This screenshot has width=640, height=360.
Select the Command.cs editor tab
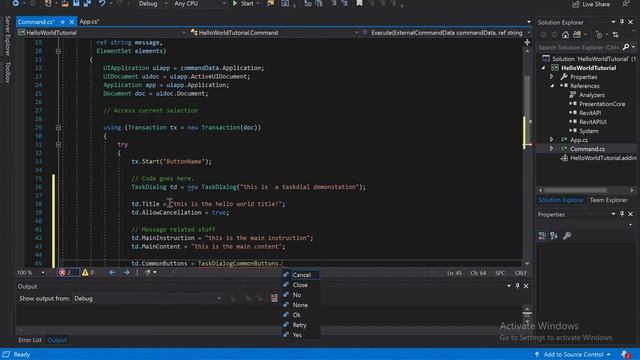pos(36,22)
